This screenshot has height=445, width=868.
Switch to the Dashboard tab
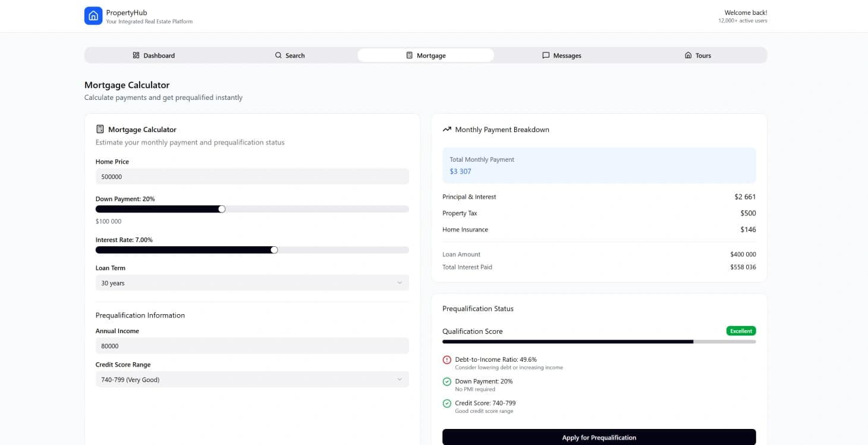coord(153,55)
